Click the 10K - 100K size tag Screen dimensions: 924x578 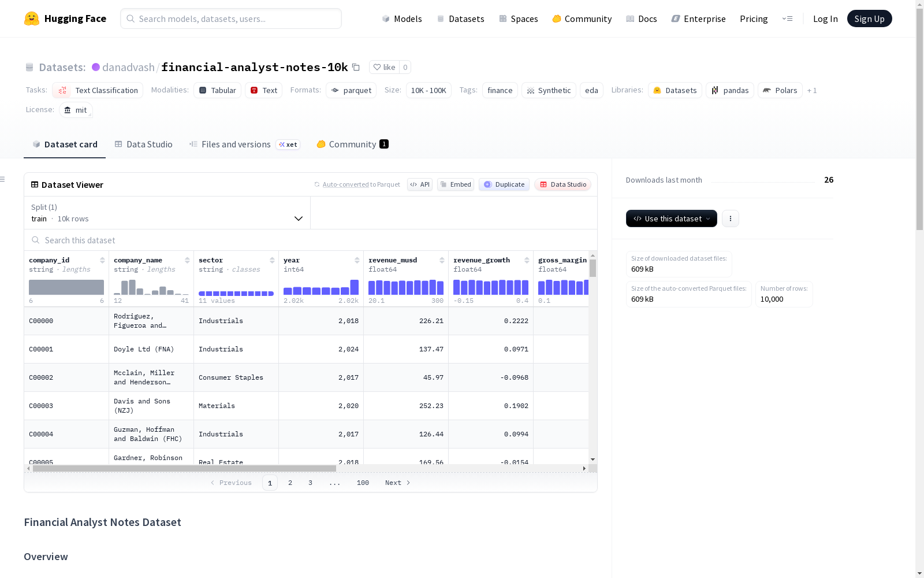tap(429, 90)
